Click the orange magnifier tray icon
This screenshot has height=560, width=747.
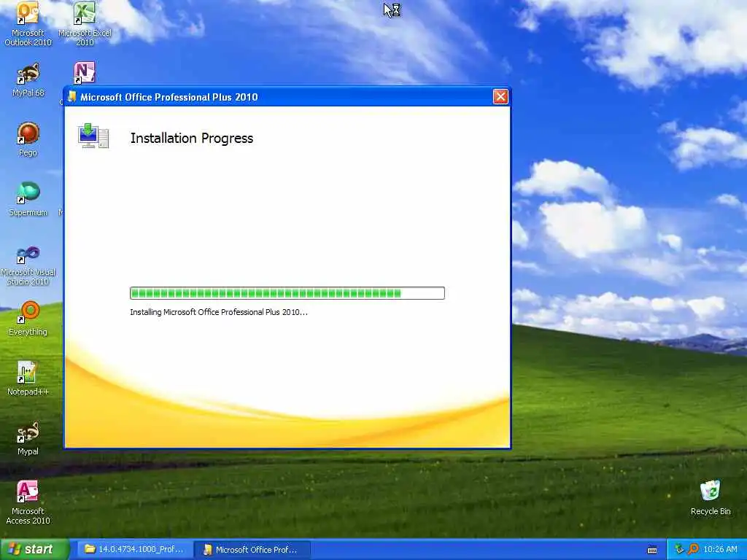click(693, 549)
